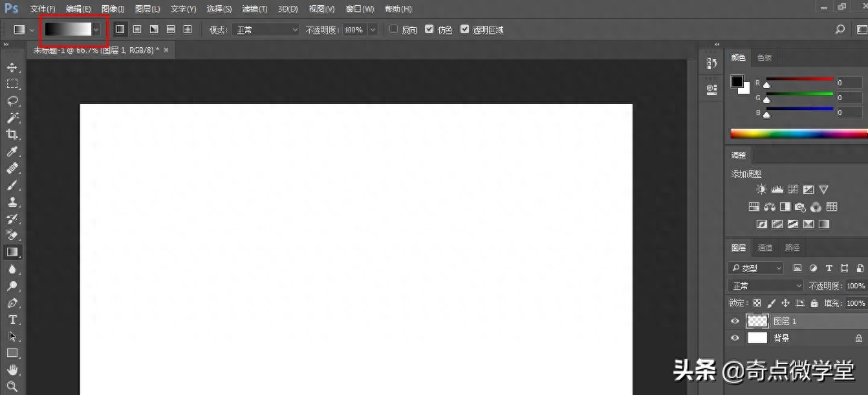This screenshot has height=395, width=868.
Task: Select the Lasso tool
Action: (x=12, y=101)
